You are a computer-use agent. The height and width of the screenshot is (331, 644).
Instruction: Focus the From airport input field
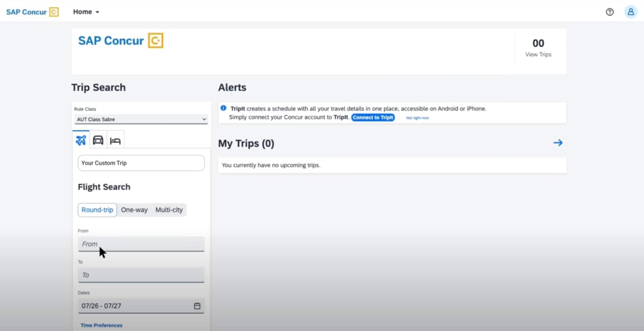[141, 244]
